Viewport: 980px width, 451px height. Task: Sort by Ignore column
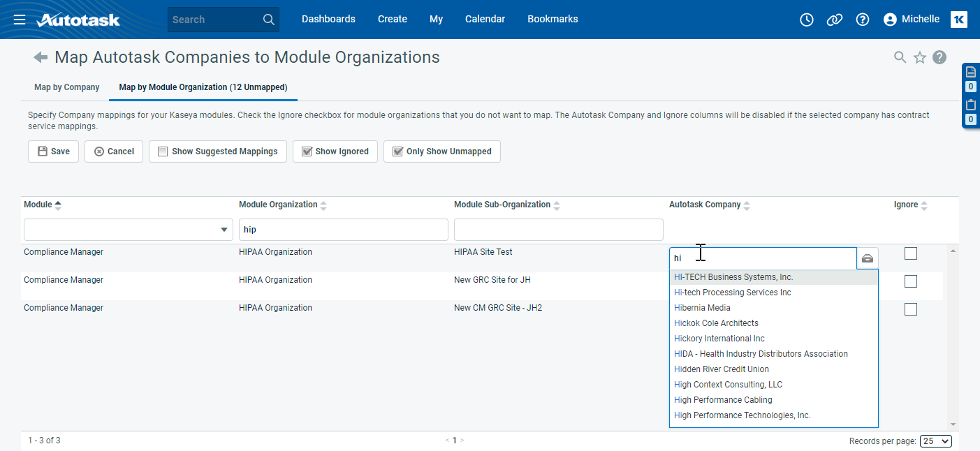pyautogui.click(x=924, y=205)
